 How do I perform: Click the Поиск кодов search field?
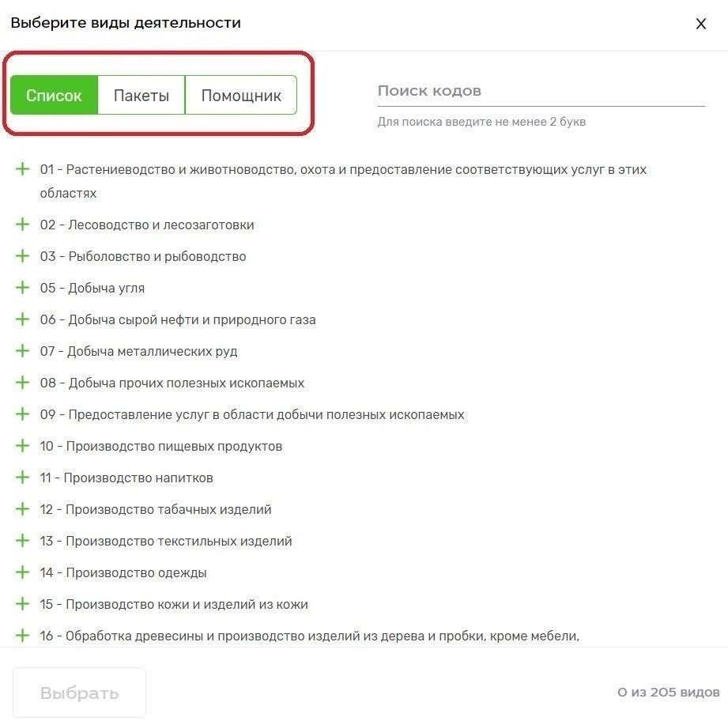click(x=541, y=91)
